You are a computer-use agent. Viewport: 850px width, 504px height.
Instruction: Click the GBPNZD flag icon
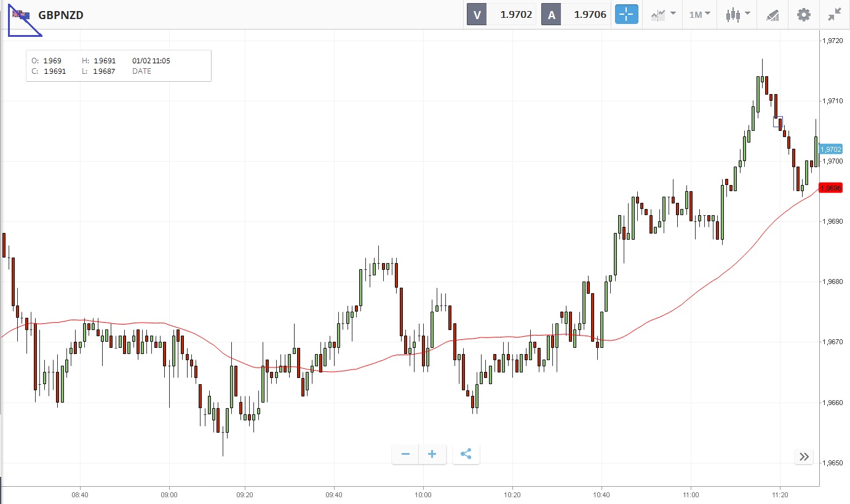pyautogui.click(x=21, y=15)
